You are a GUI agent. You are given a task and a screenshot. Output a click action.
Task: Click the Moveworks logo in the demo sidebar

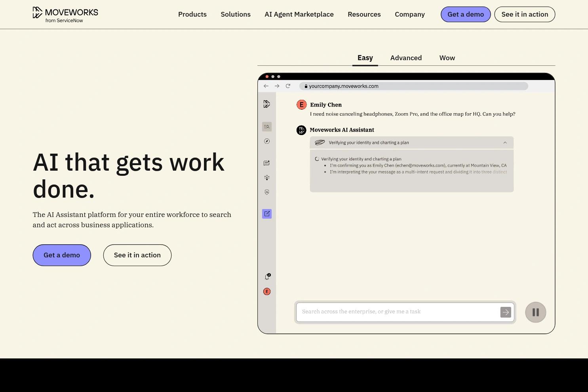267,104
